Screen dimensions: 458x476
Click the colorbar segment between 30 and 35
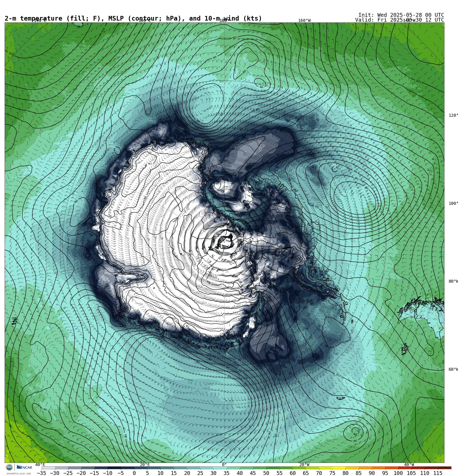click(x=220, y=468)
